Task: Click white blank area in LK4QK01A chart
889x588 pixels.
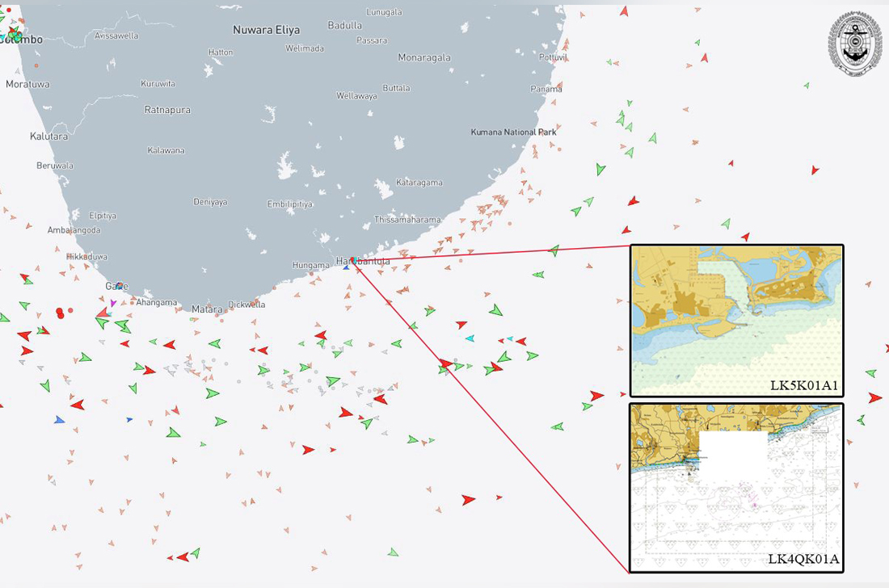Action: (733, 453)
